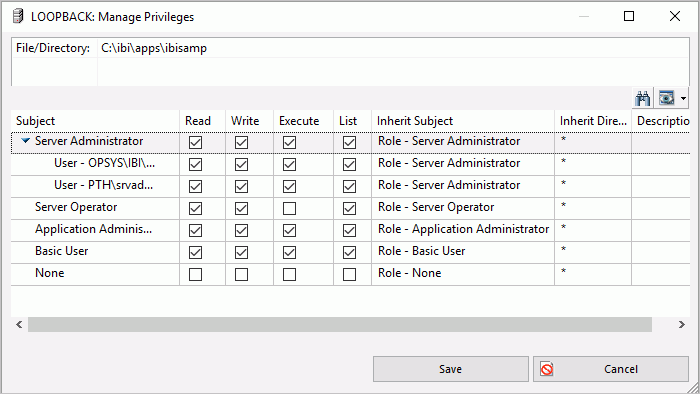Cancel the Manage Privileges dialog
Screen dimensions: 700x394
[611, 369]
